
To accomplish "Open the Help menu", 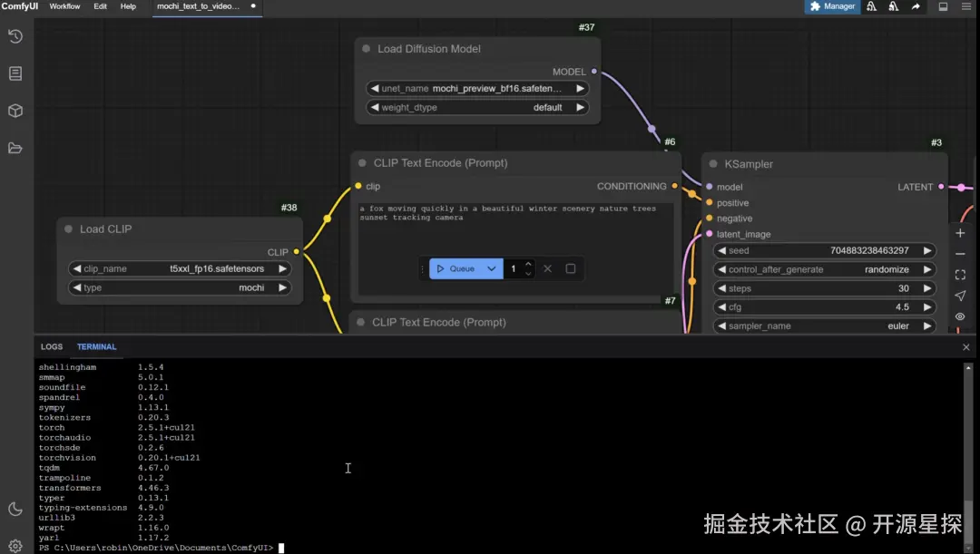I will pyautogui.click(x=128, y=6).
